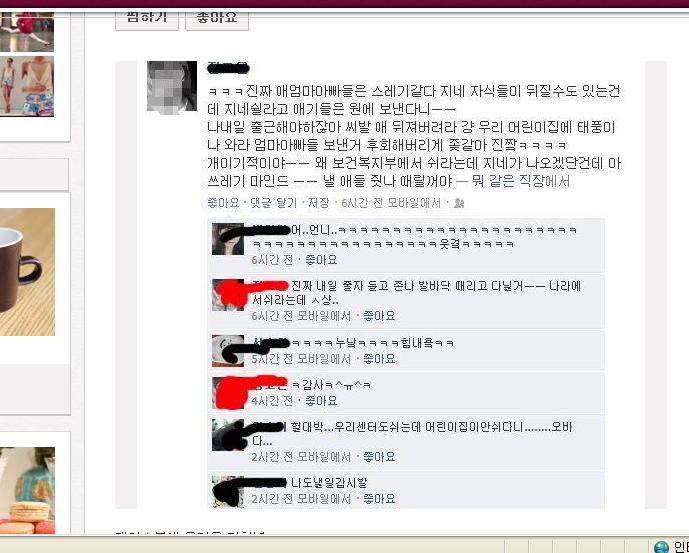Click 좋아요 link under the main post
Screen dimensions: 689x553
pyautogui.click(x=223, y=203)
